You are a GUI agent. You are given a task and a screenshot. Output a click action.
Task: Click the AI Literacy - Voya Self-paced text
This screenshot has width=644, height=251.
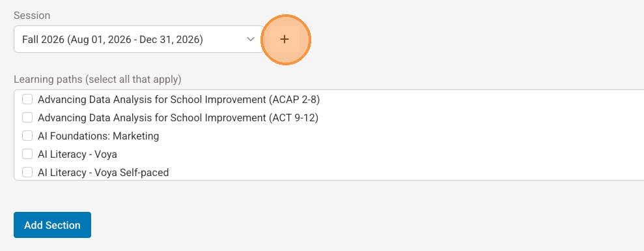coord(103,172)
